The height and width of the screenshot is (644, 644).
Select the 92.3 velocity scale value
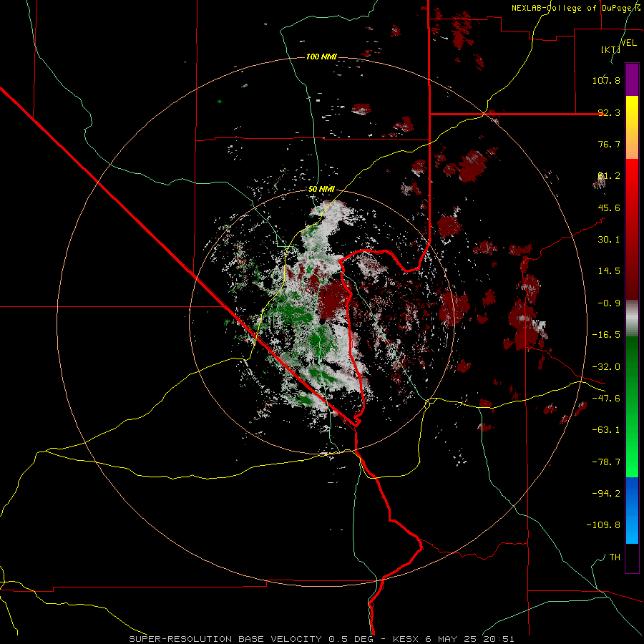coord(609,112)
